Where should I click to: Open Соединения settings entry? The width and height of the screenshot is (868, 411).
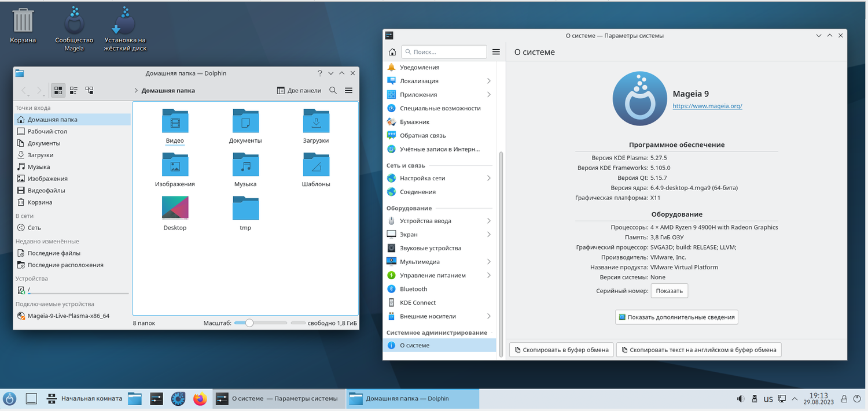point(439,192)
